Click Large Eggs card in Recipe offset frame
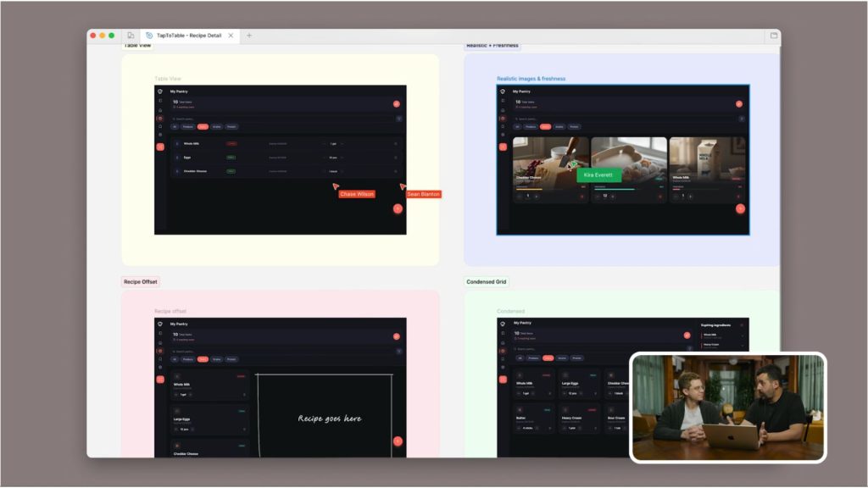This screenshot has width=868, height=488. point(210,419)
